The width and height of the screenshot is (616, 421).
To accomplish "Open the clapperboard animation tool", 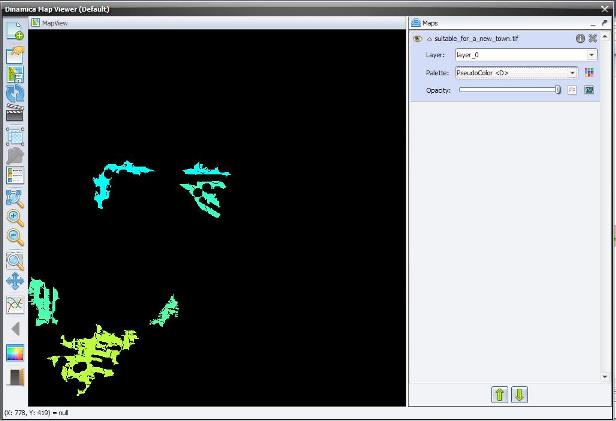I will [15, 113].
